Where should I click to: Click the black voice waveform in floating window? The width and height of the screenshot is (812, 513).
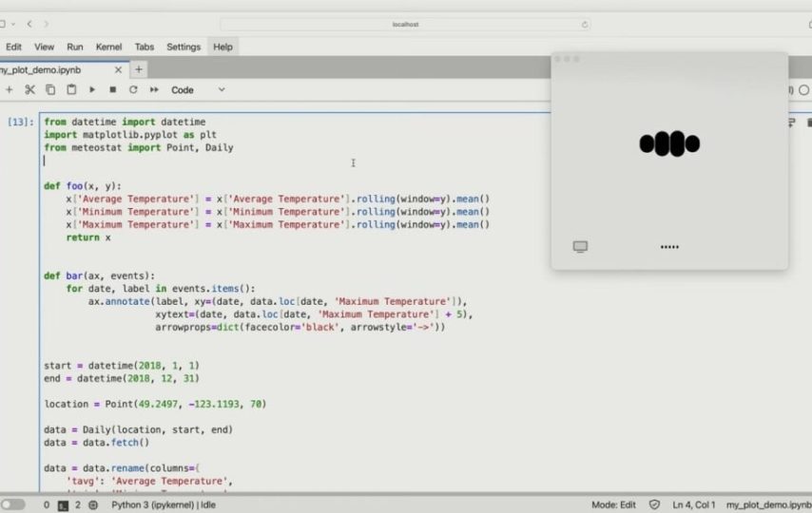point(669,144)
